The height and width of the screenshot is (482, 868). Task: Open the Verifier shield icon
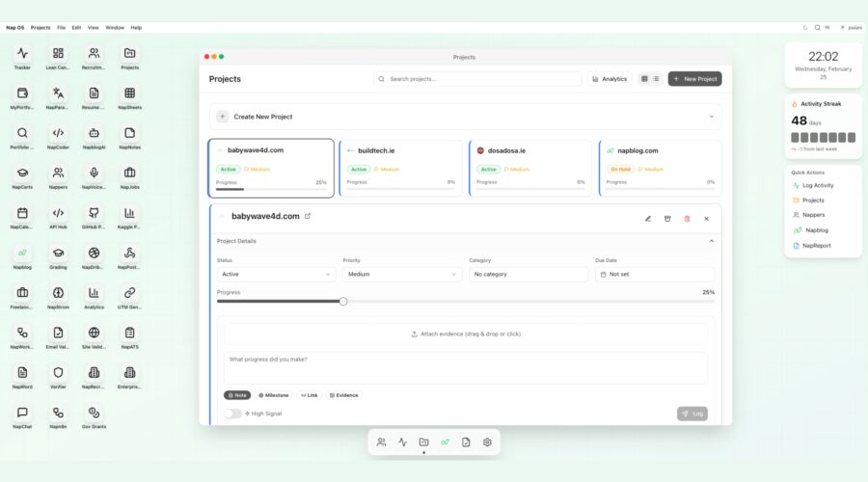coord(58,372)
